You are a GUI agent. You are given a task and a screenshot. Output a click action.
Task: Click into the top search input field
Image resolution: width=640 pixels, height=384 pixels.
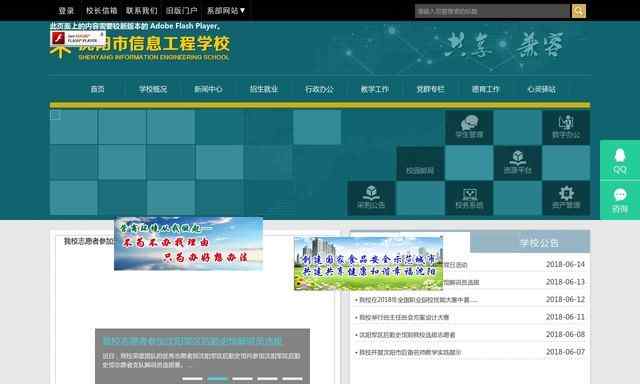pos(492,11)
